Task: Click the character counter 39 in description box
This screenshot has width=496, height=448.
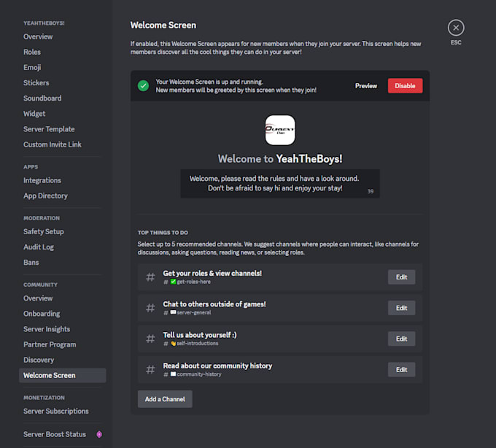Action: pos(371,191)
